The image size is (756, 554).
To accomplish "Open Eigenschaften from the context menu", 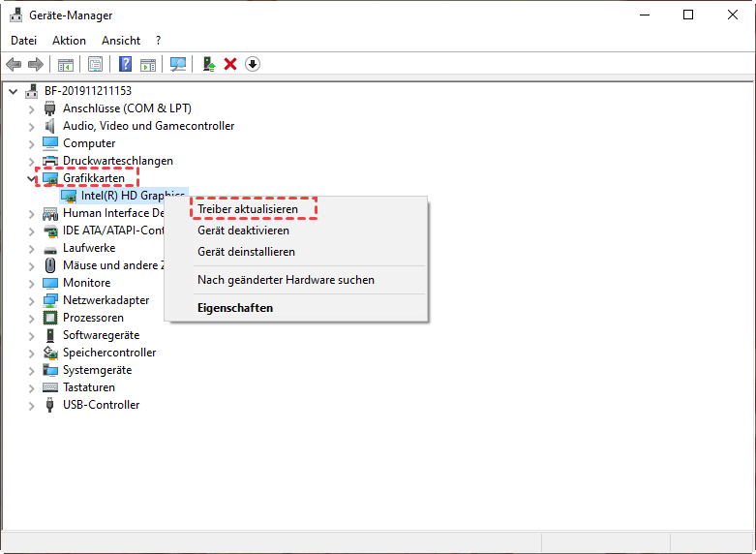I will click(x=235, y=308).
